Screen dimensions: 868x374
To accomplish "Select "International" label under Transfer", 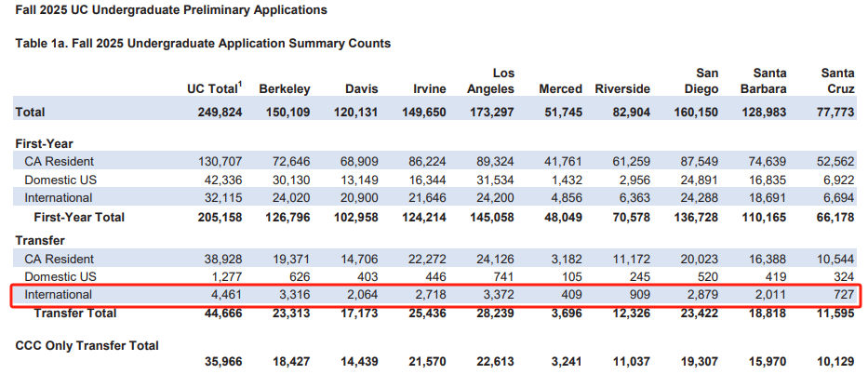I will pyautogui.click(x=58, y=294).
